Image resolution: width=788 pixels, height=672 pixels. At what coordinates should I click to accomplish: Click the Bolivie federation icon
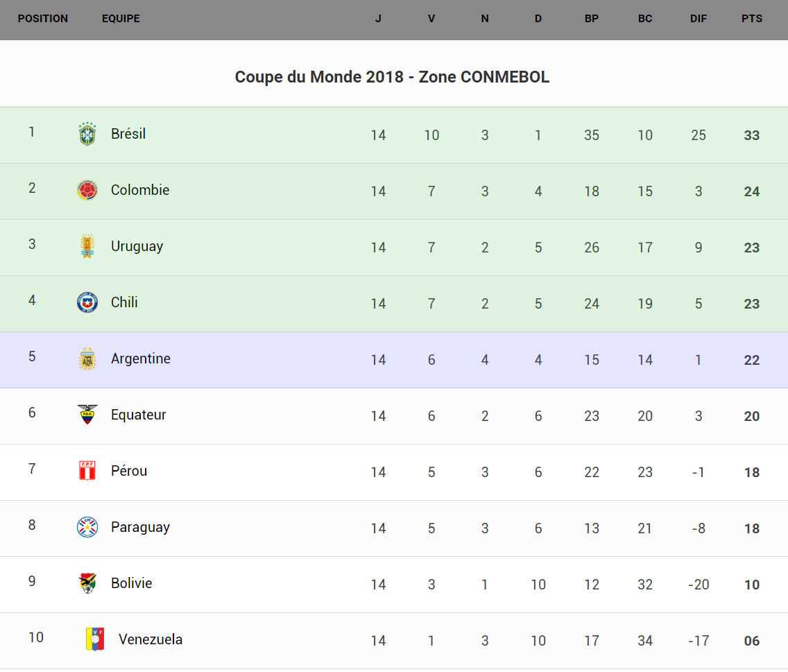[87, 583]
